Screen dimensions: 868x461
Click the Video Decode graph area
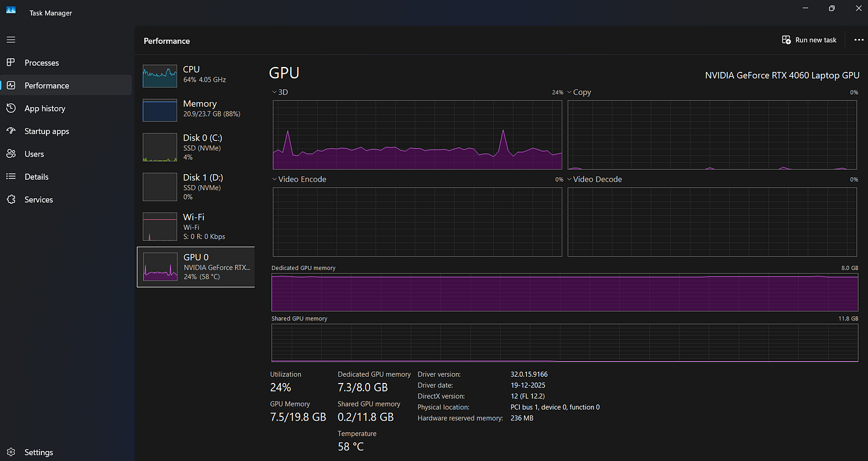click(713, 222)
